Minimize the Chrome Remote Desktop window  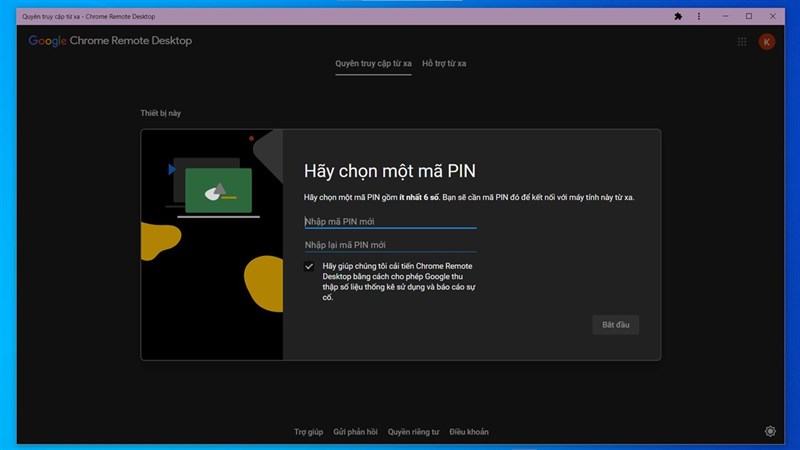click(725, 17)
